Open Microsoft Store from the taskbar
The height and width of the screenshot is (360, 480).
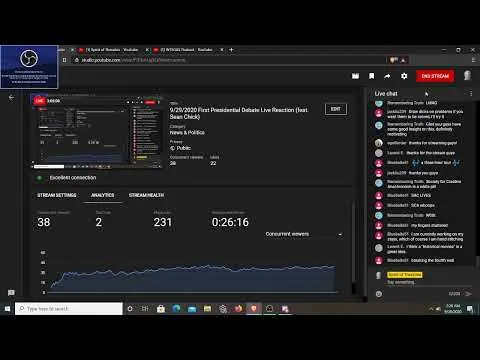(161, 309)
